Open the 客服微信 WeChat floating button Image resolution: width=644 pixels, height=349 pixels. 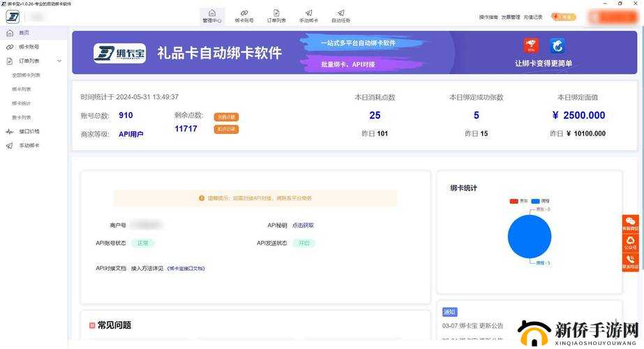point(631,223)
